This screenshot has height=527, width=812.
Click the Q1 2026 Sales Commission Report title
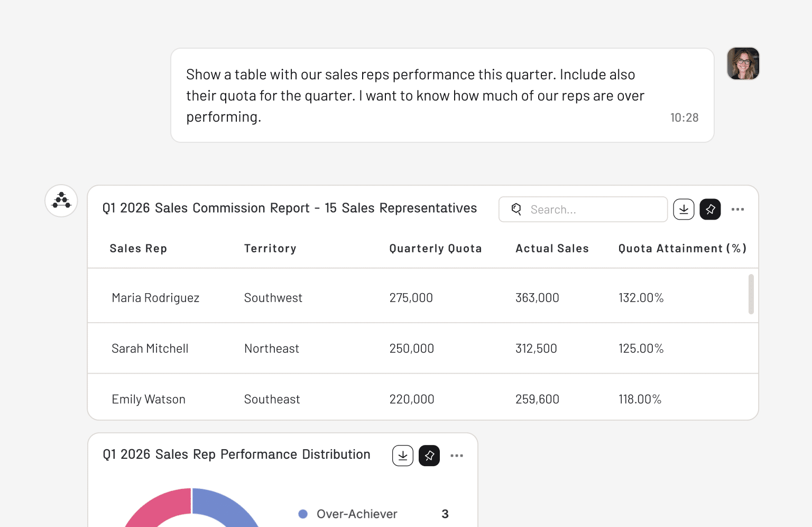point(290,208)
